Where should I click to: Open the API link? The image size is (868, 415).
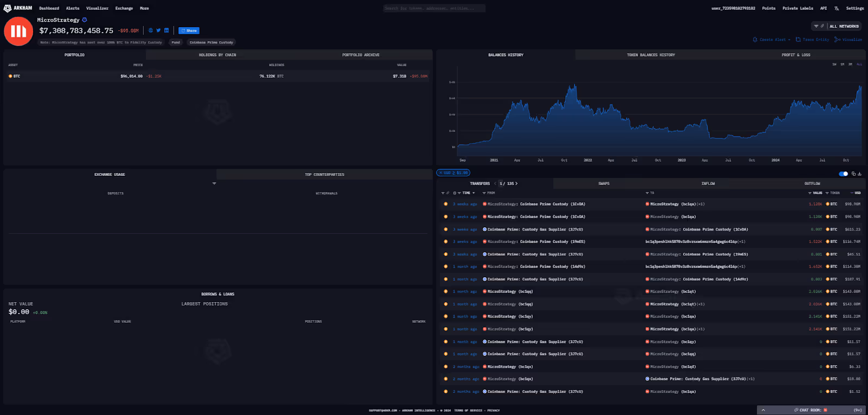[x=824, y=8]
